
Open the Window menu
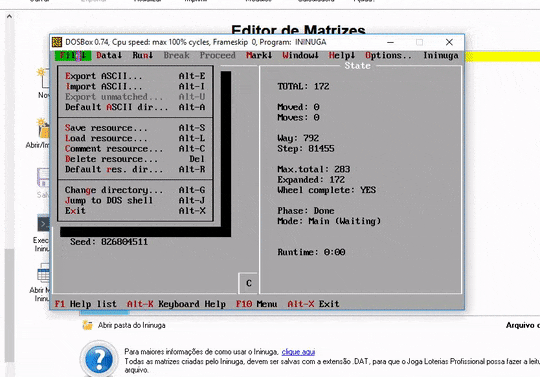point(300,55)
